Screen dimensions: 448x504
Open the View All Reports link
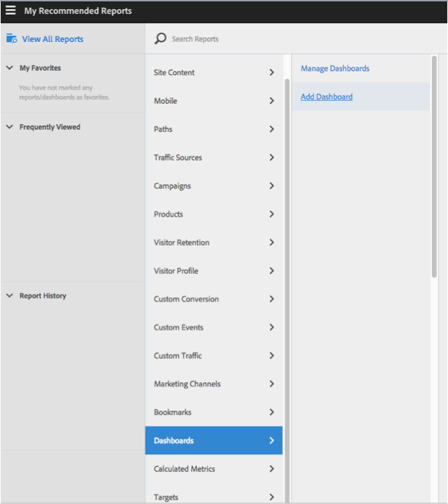(x=53, y=39)
